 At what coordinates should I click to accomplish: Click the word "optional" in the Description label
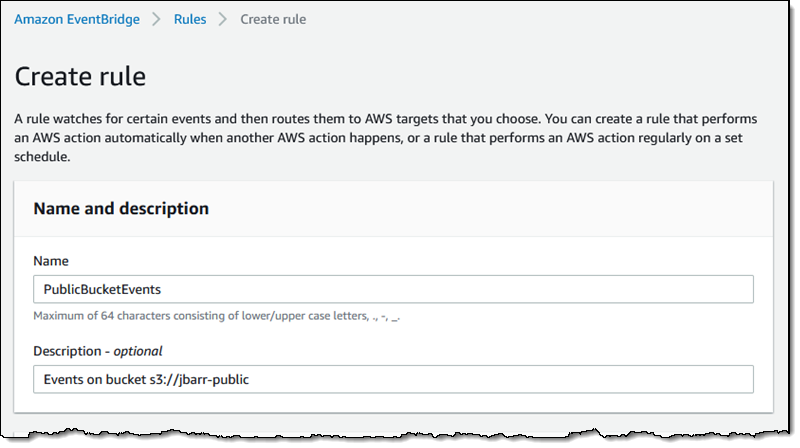(136, 350)
